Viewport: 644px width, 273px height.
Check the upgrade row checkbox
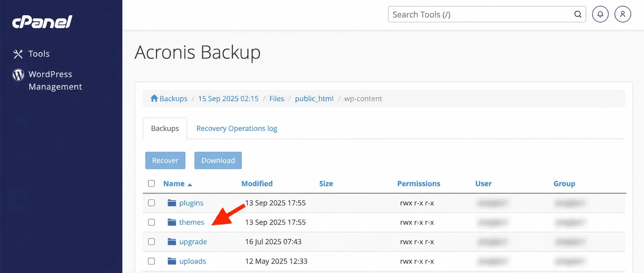pyautogui.click(x=151, y=242)
